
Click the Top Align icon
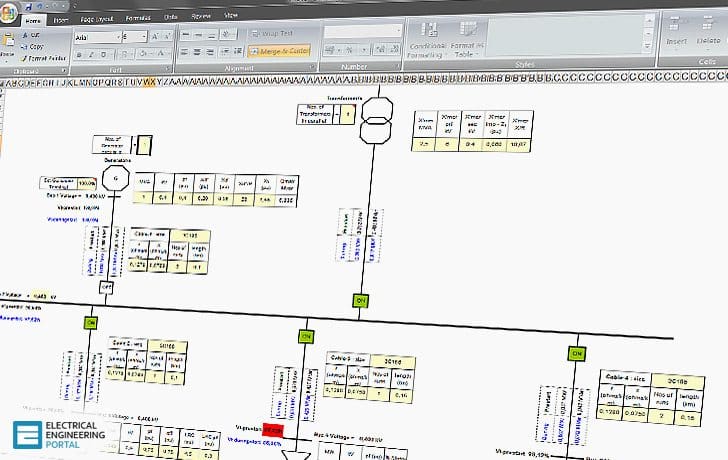[x=186, y=35]
